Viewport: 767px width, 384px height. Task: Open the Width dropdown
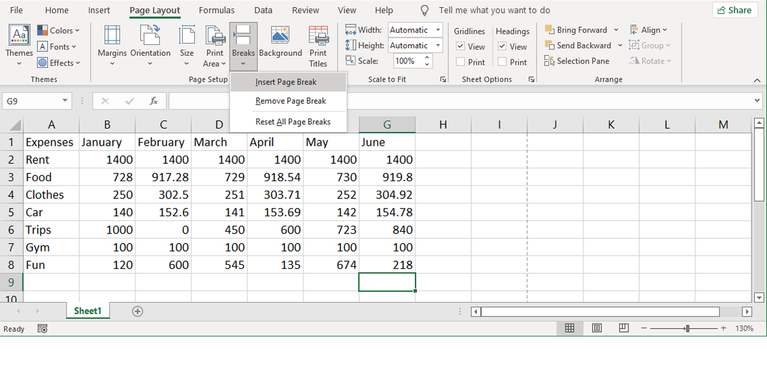point(438,30)
